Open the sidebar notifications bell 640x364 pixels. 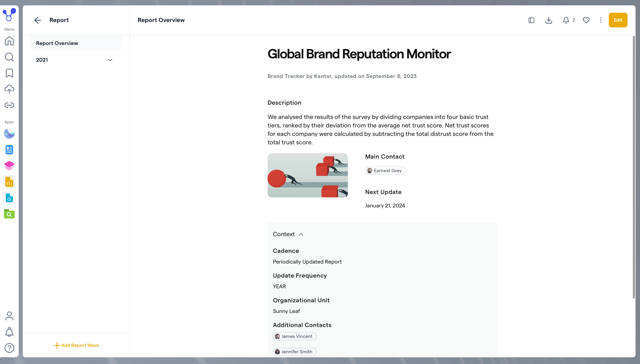[x=9, y=332]
